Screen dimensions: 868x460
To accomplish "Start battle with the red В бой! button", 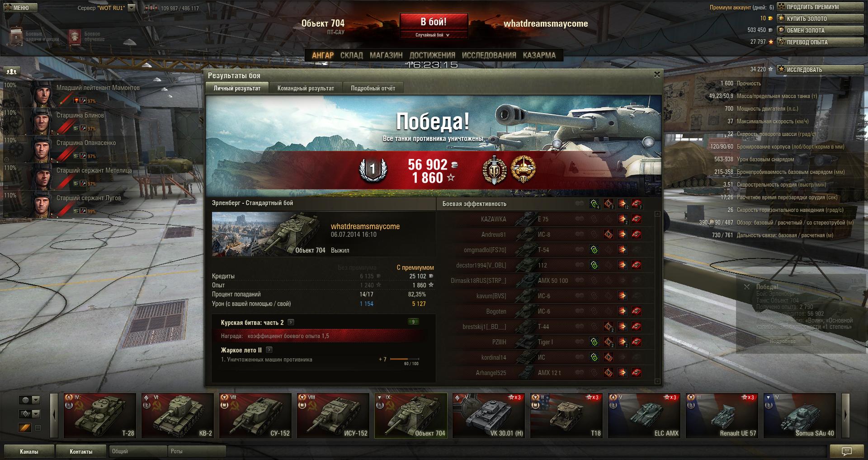I will click(433, 22).
